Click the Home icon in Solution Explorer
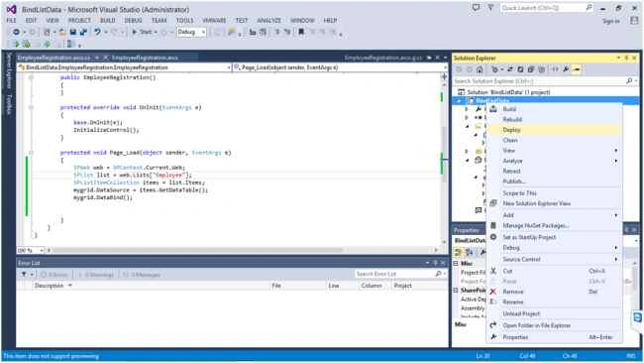Screen dimensions: 644x363 click(x=480, y=69)
